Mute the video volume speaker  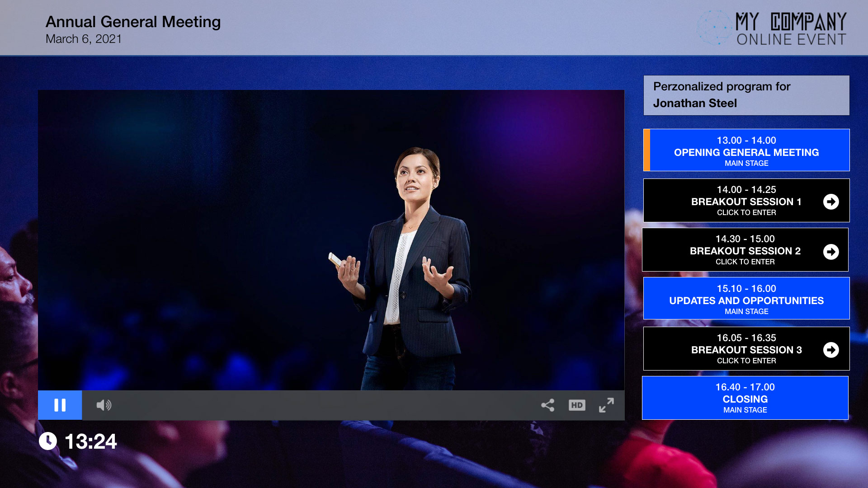pos(104,405)
